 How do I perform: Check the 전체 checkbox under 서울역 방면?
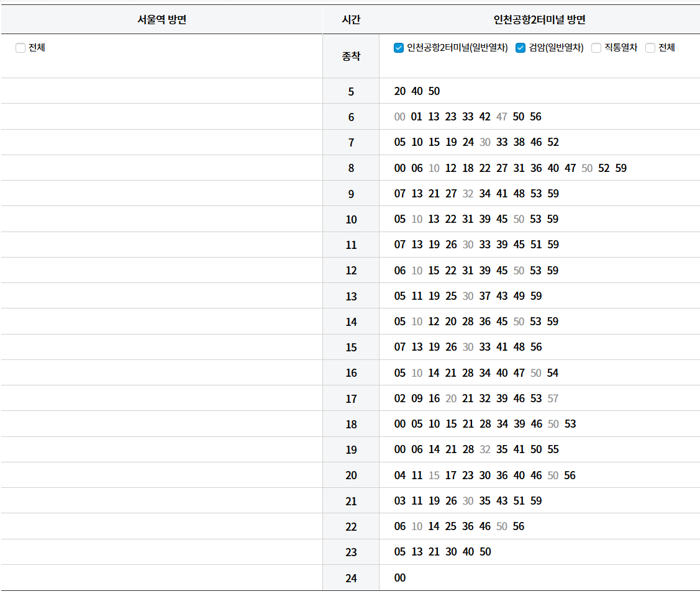pyautogui.click(x=20, y=47)
